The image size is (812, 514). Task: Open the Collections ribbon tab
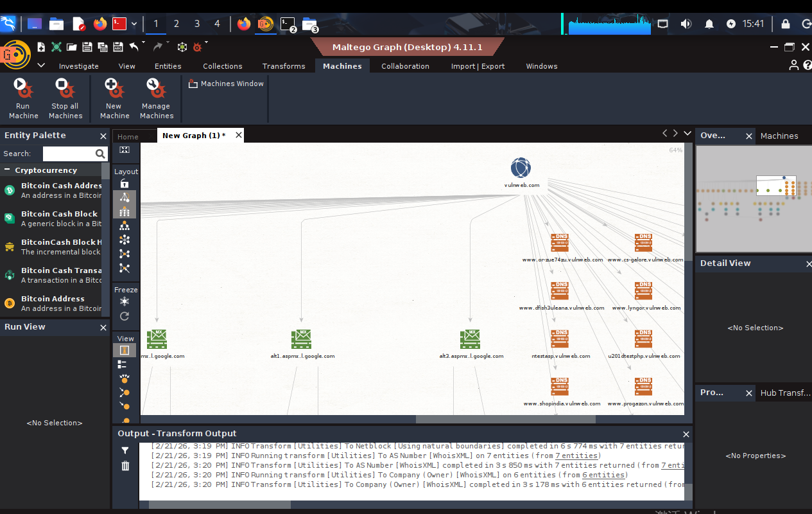pos(223,66)
